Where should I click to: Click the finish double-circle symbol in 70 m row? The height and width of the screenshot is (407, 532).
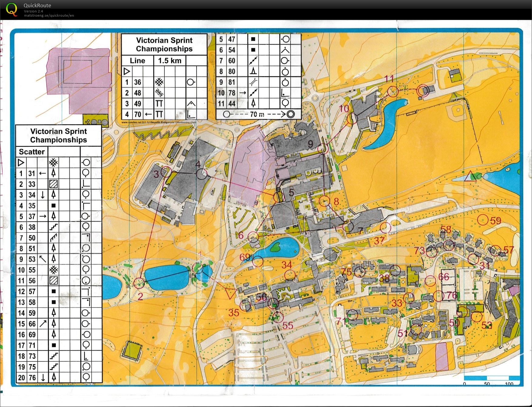pos(290,114)
